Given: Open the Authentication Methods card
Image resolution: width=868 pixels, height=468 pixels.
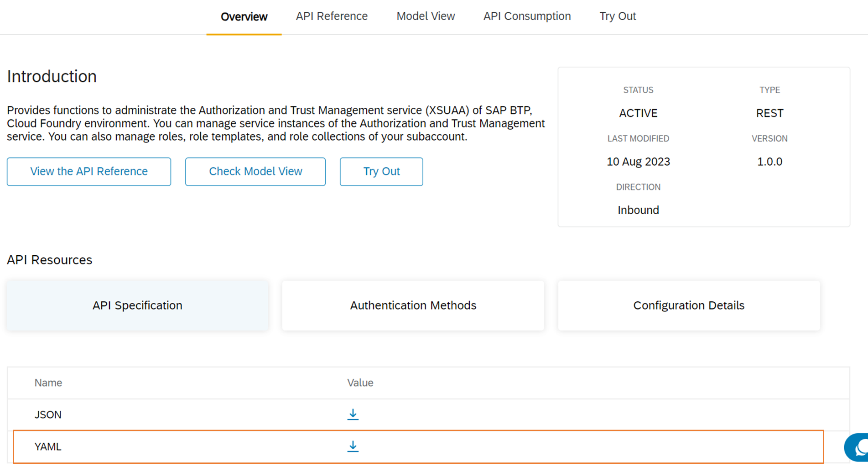Looking at the screenshot, I should pyautogui.click(x=413, y=305).
